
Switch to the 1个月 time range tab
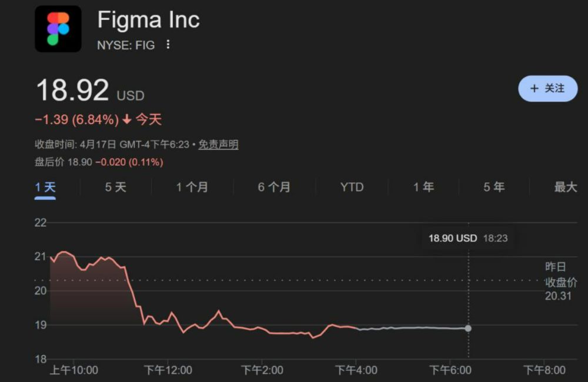[192, 187]
